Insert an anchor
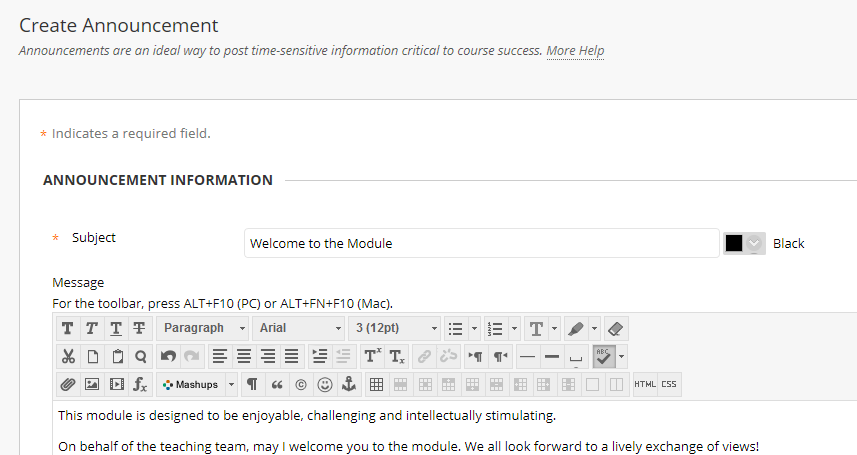 coord(349,384)
